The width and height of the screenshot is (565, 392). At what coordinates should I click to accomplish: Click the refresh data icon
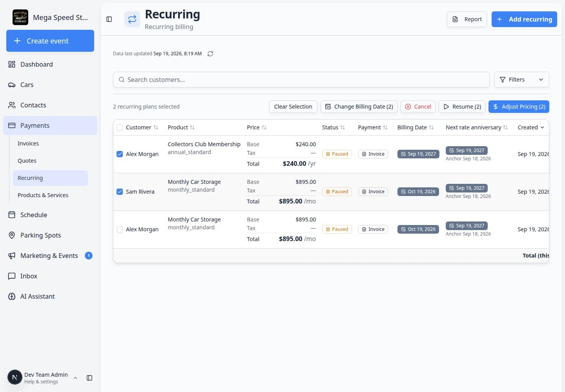(210, 54)
